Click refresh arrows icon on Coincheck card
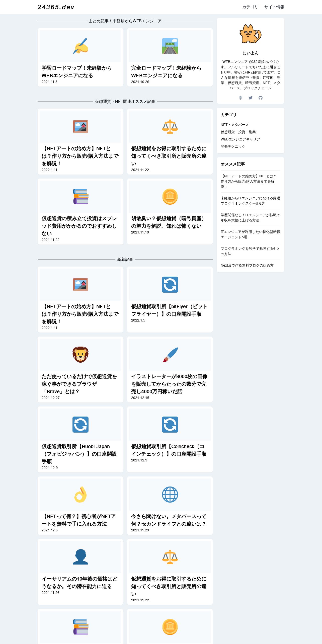The image size is (322, 644). click(x=170, y=425)
